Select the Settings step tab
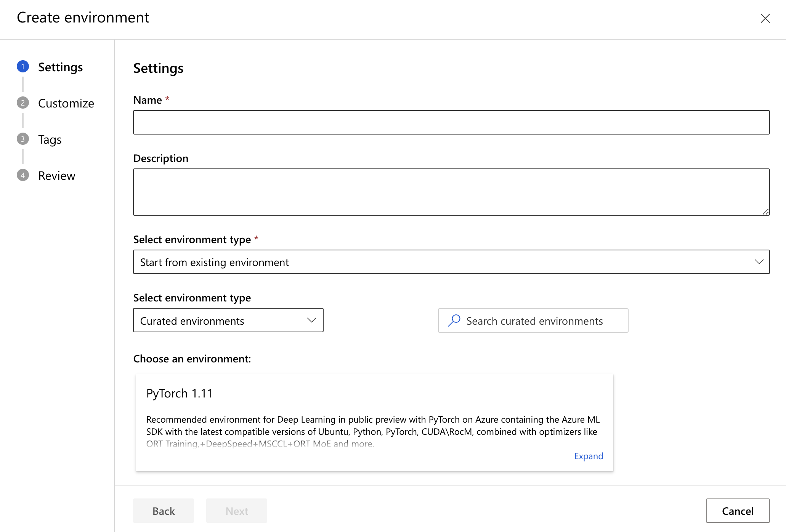786x532 pixels. [x=60, y=66]
